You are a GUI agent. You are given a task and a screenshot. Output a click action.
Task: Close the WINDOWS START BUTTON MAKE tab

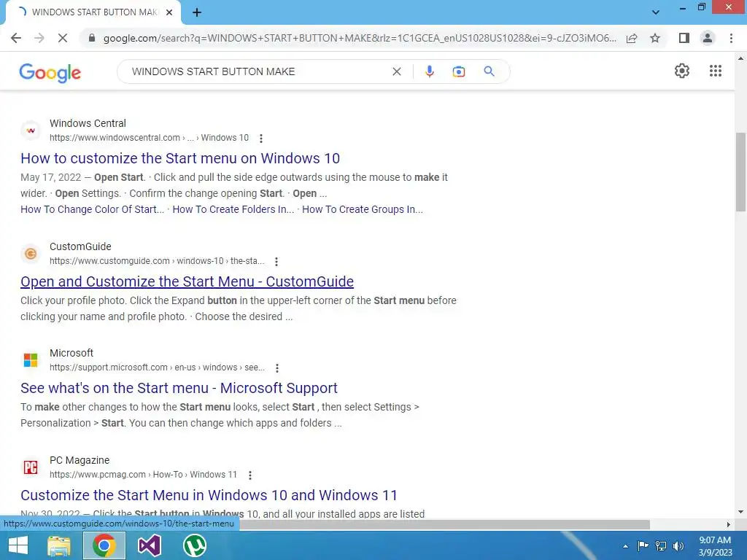pyautogui.click(x=169, y=12)
